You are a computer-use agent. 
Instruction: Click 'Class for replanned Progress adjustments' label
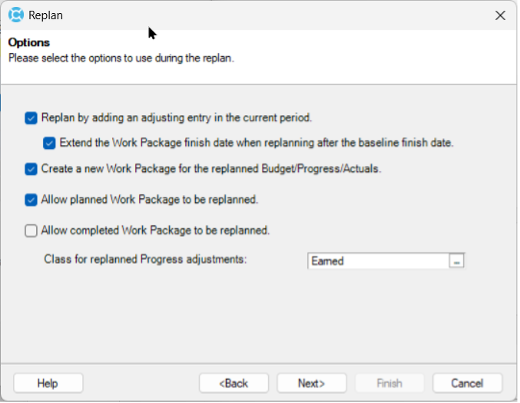[145, 259]
